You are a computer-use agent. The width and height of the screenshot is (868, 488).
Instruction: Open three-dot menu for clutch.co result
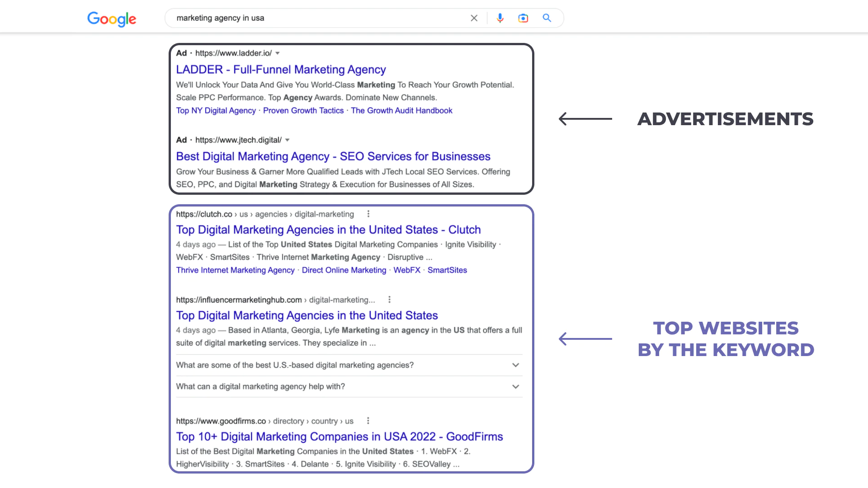click(x=368, y=214)
